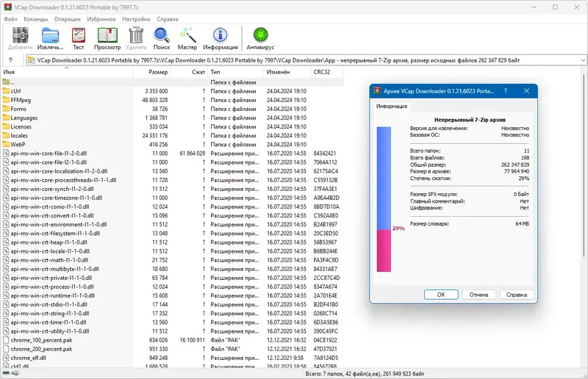The height and width of the screenshot is (379, 588).
Task: Close the archive information dialog
Action: pyautogui.click(x=526, y=91)
